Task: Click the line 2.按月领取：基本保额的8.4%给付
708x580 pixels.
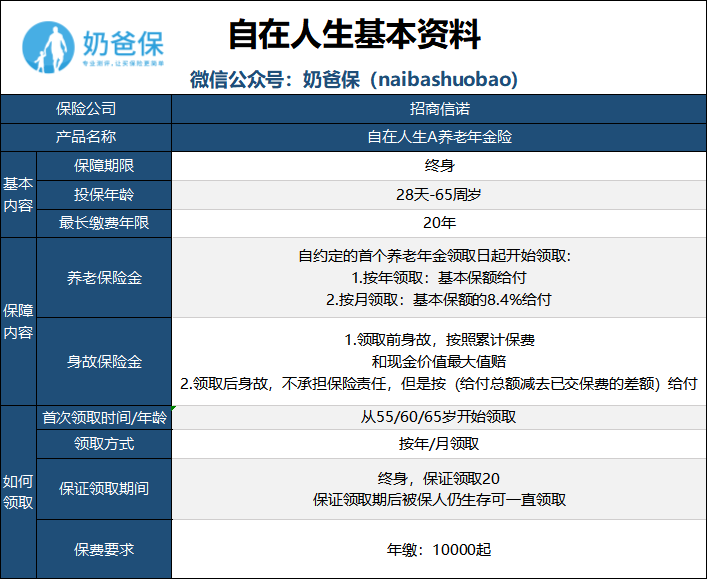Action: 439,300
